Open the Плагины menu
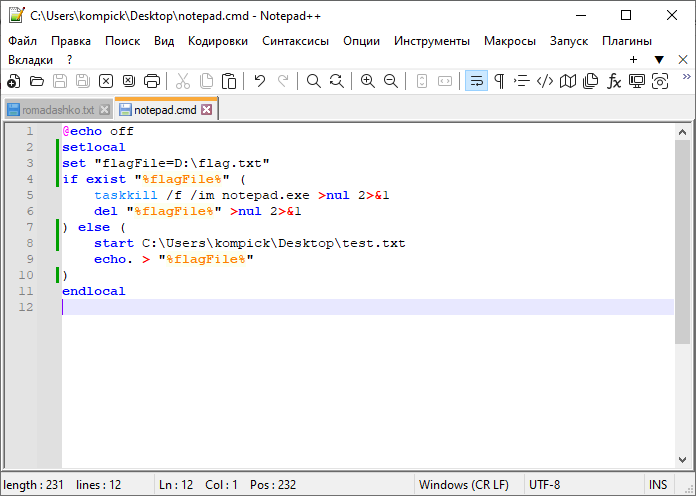The height and width of the screenshot is (496, 696). pyautogui.click(x=627, y=41)
